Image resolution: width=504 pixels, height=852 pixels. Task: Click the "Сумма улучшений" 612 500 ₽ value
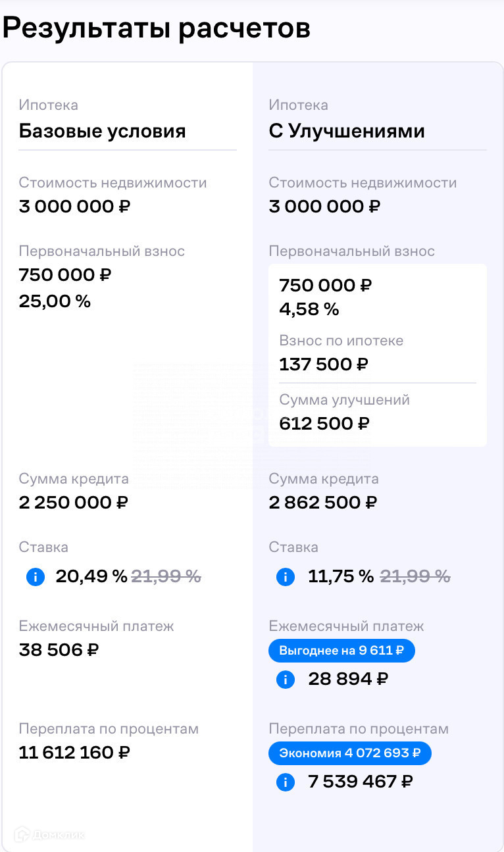pos(324,424)
